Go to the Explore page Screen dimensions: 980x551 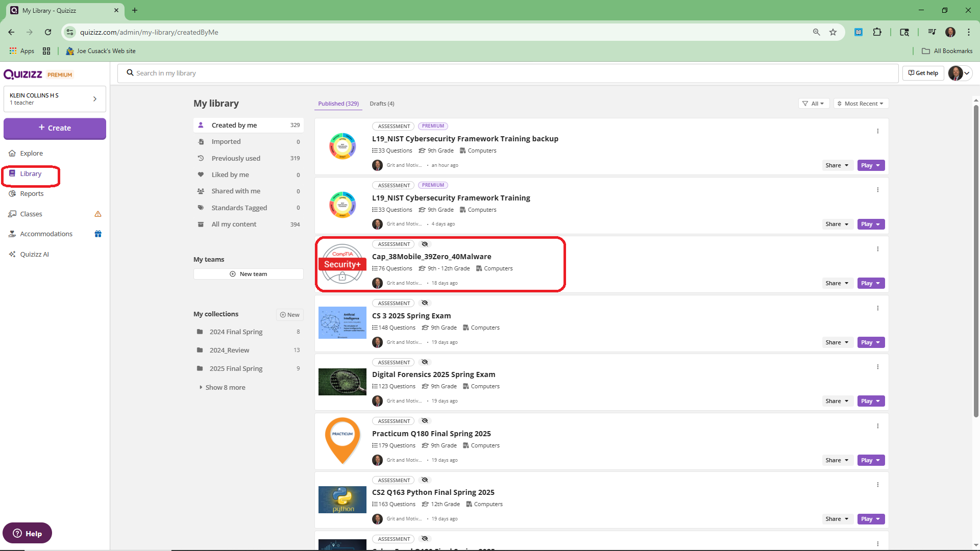[31, 153]
